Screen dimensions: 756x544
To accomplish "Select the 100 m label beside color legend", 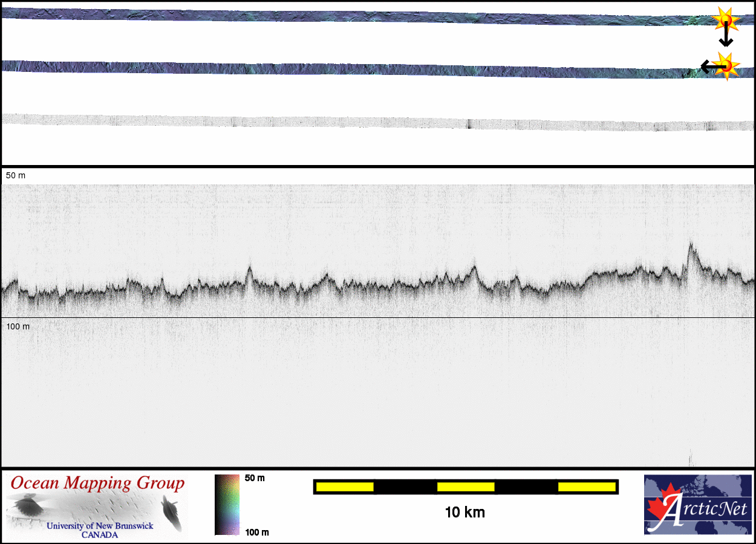I will (x=256, y=532).
